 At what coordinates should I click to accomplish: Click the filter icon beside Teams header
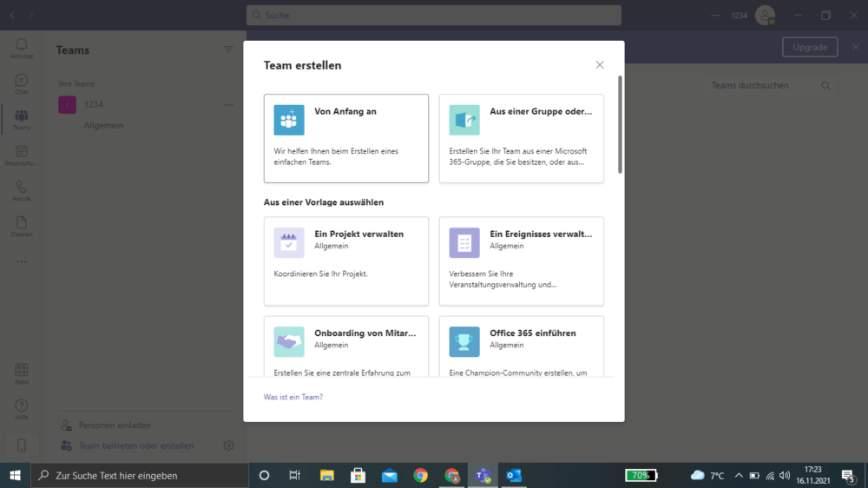click(x=228, y=49)
